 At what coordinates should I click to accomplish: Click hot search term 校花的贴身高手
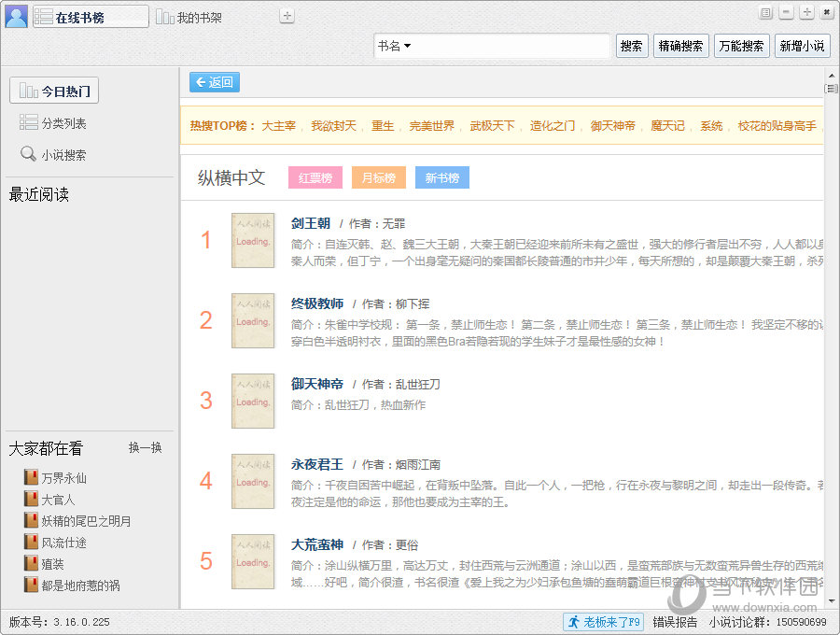[x=777, y=126]
